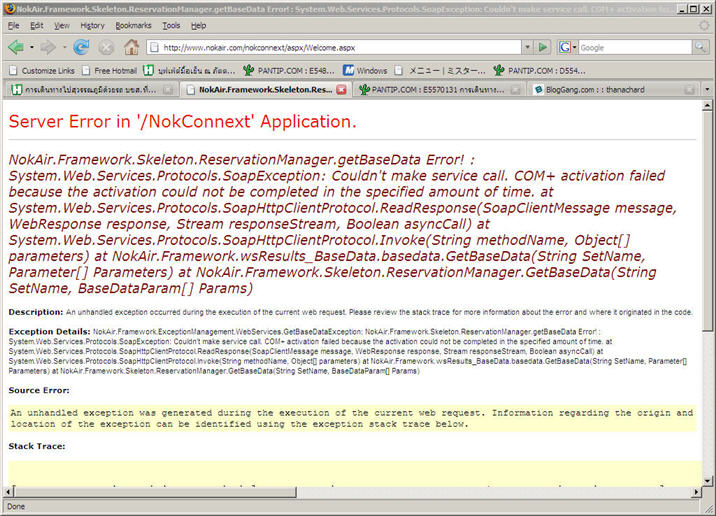Open the Help menu
The image size is (716, 516).
pos(198,26)
